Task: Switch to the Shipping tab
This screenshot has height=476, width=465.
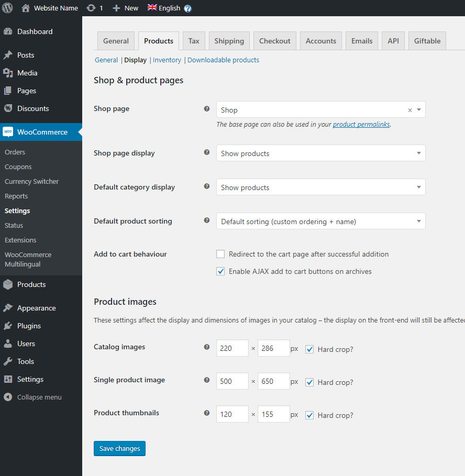Action: pyautogui.click(x=229, y=41)
